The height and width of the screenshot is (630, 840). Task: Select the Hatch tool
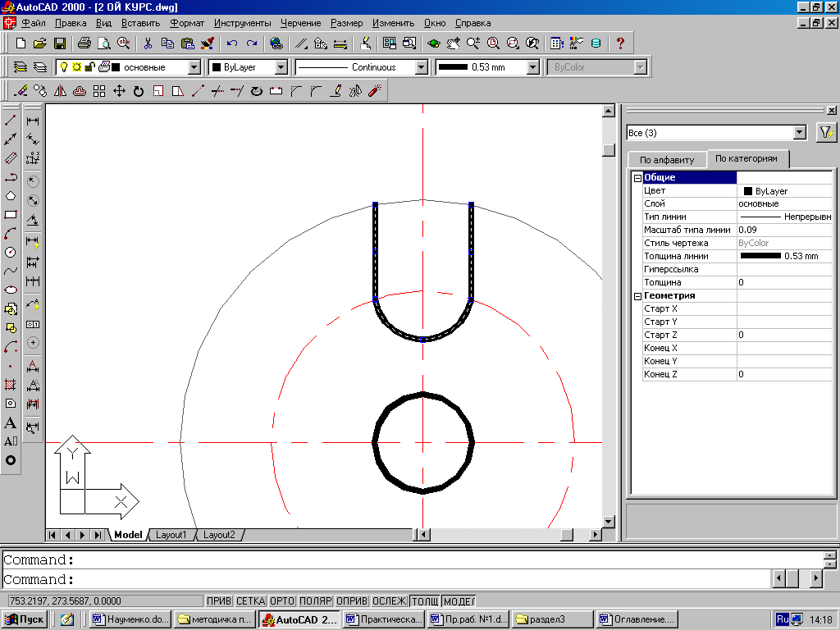tap(10, 384)
